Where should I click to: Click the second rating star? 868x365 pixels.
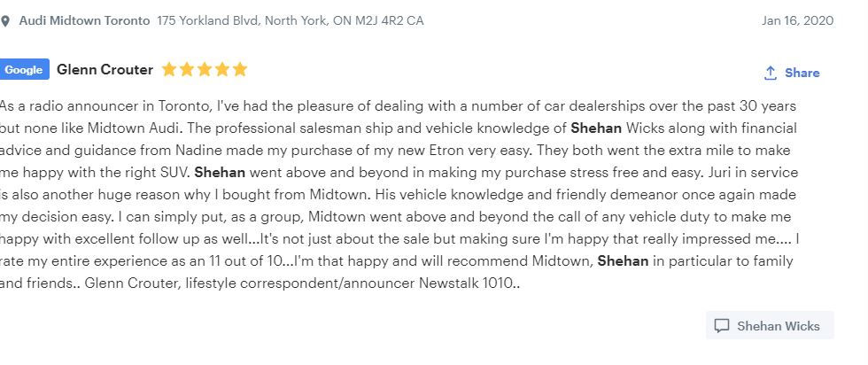tap(186, 69)
